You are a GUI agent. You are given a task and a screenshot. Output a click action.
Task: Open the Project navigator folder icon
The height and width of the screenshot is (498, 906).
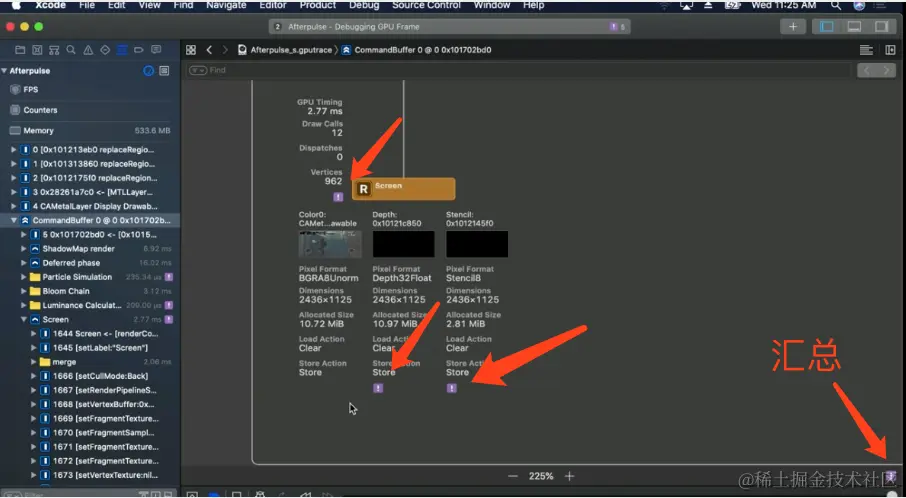pyautogui.click(x=20, y=50)
